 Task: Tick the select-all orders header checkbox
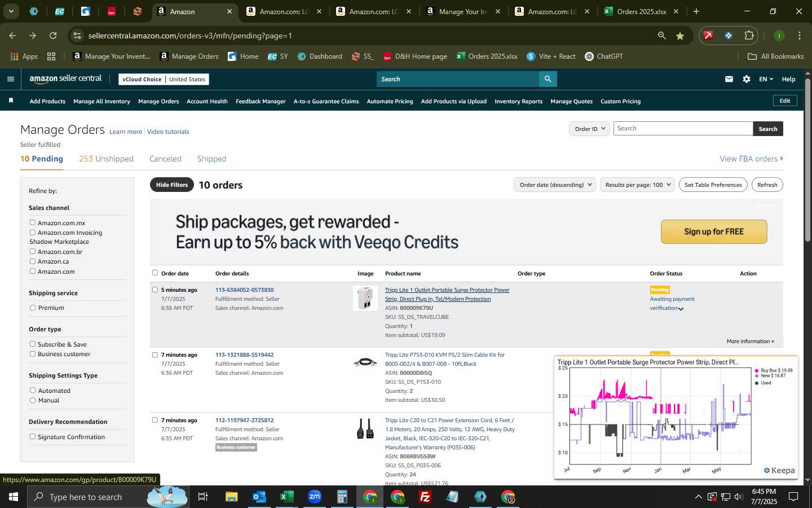pyautogui.click(x=155, y=273)
